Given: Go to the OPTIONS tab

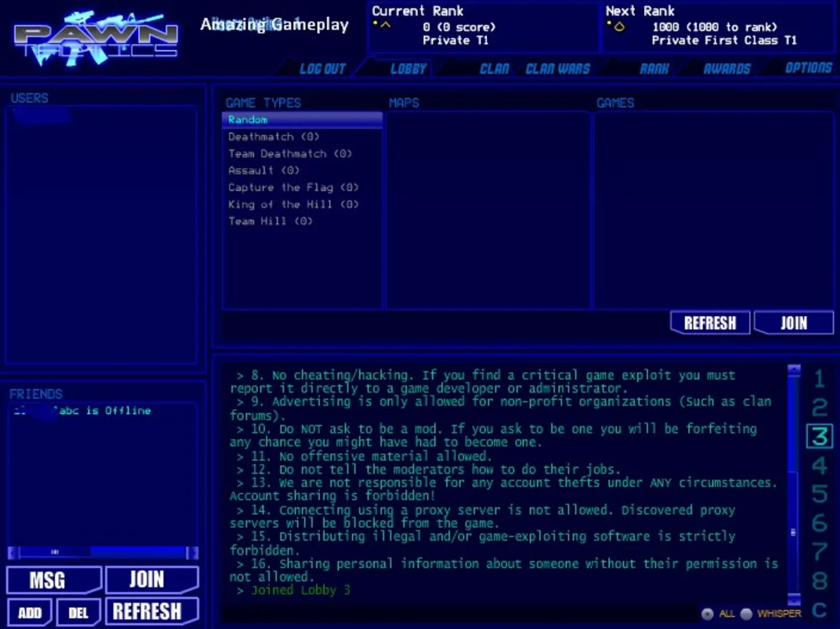Looking at the screenshot, I should click(808, 68).
